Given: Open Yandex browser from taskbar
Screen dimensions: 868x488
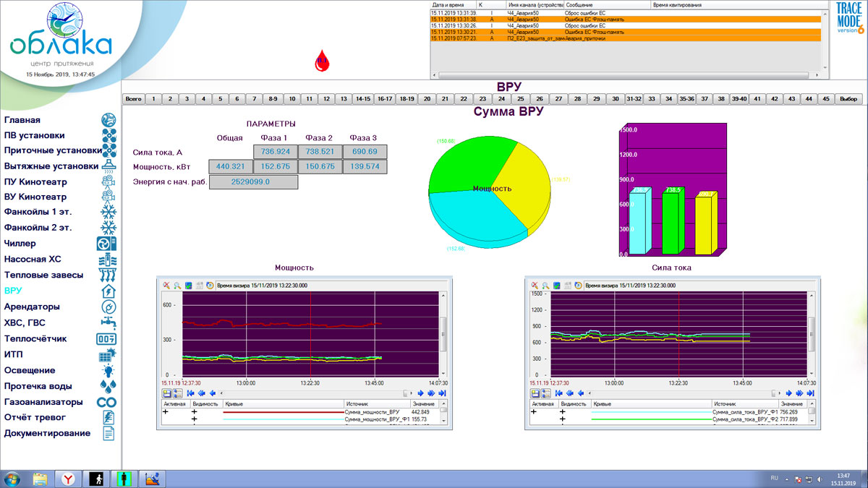Looking at the screenshot, I should 67,478.
